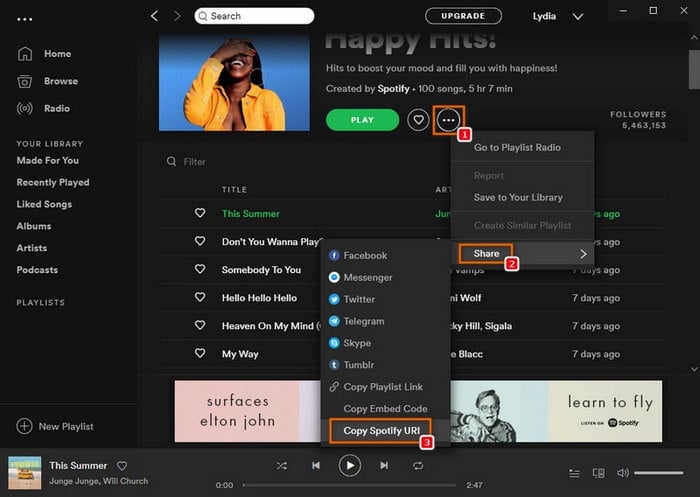Click the Search field
Screen dimensions: 700x497
tap(254, 16)
